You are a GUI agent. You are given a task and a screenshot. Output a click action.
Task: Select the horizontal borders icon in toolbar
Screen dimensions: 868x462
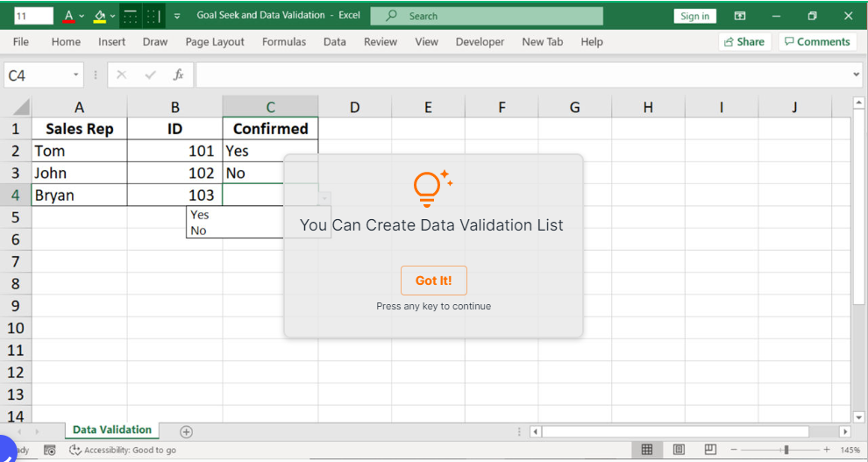pos(130,16)
